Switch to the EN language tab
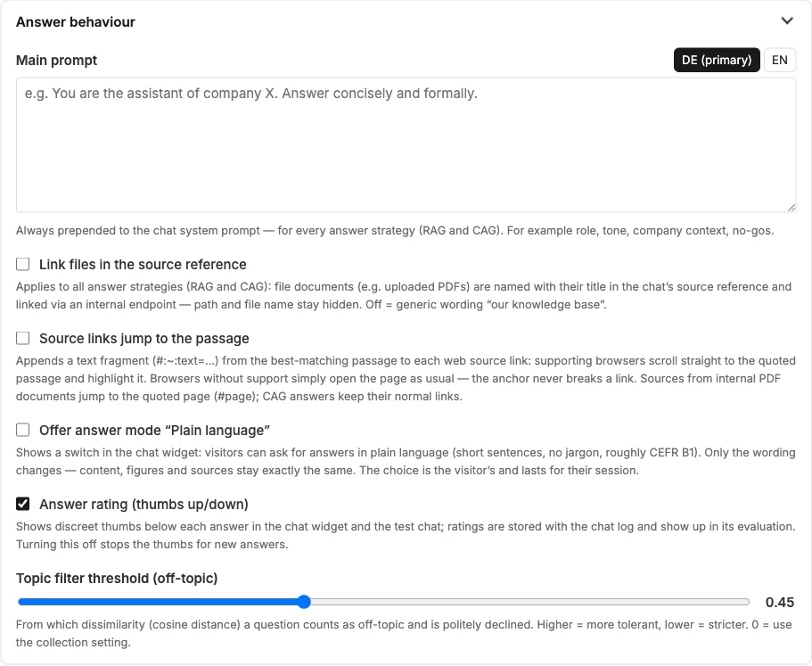812x666 pixels. tap(779, 60)
